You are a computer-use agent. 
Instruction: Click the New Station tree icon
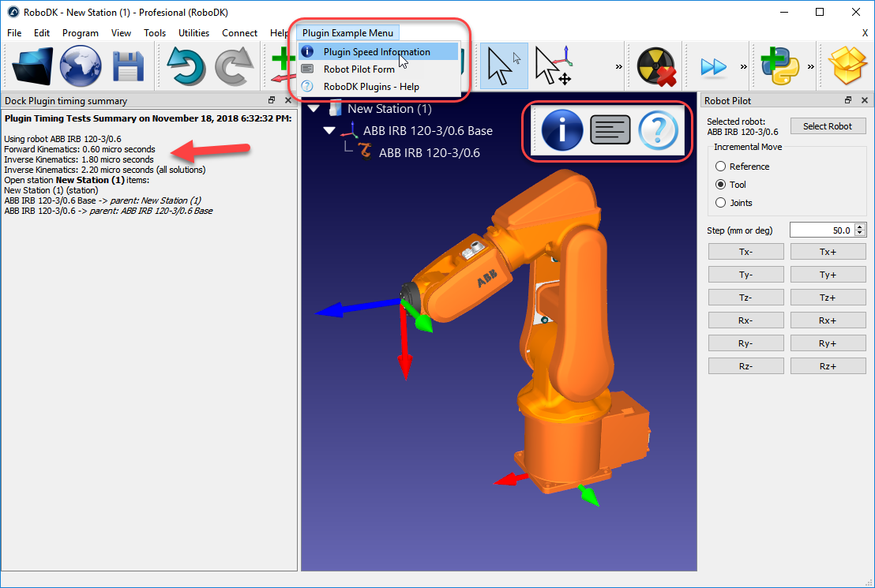(336, 108)
